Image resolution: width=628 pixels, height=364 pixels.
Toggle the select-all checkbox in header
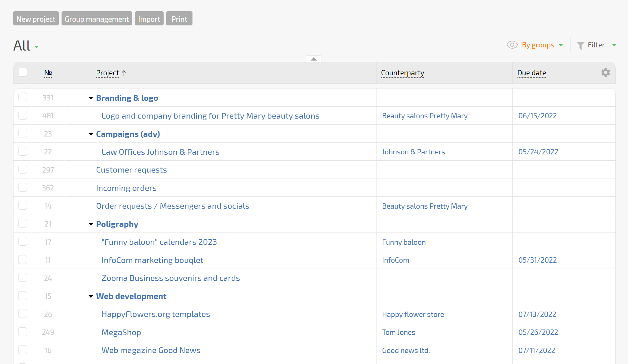point(23,72)
